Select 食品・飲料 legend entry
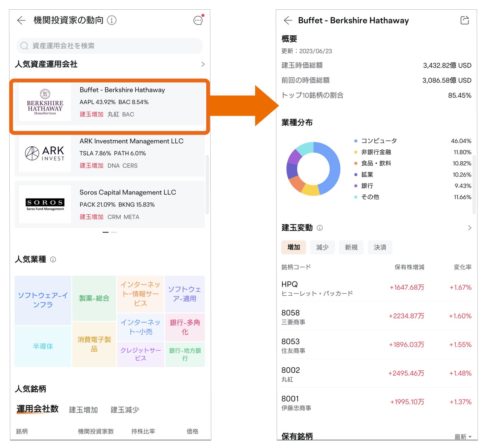486x448 pixels. (412, 163)
